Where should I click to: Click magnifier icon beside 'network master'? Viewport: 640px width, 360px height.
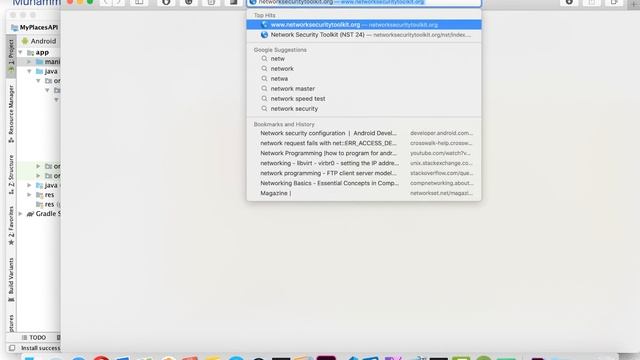(x=264, y=89)
